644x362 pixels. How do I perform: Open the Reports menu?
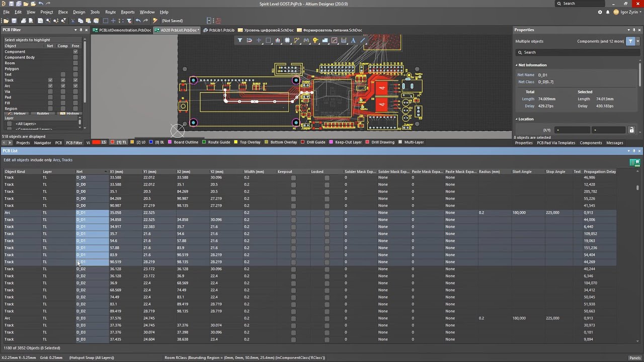(128, 12)
